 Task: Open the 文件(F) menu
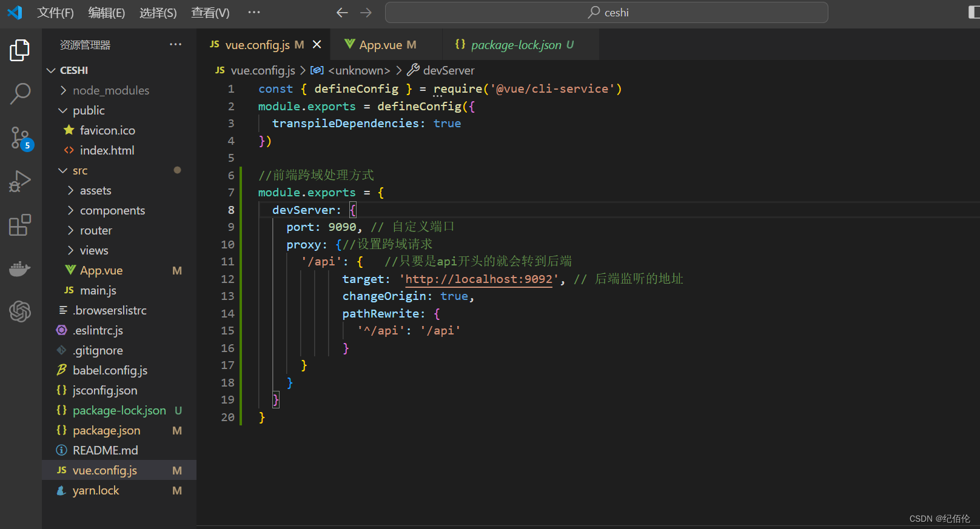pyautogui.click(x=55, y=12)
